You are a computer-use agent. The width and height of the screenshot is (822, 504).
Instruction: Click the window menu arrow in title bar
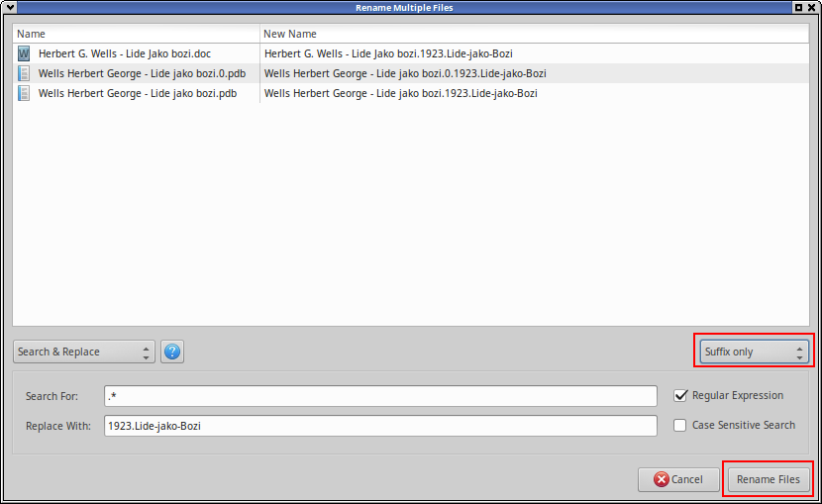(9, 8)
